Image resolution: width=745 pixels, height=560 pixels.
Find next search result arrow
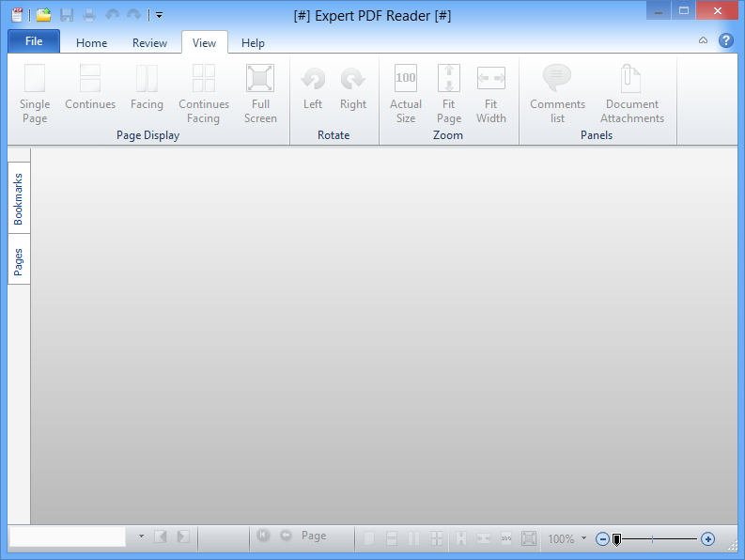click(183, 537)
